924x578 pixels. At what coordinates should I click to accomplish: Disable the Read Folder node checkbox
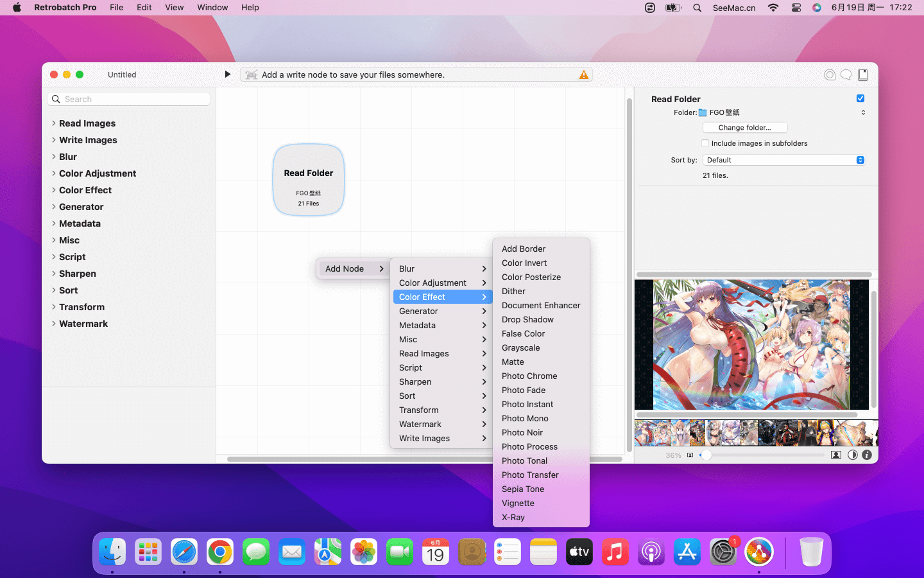860,98
